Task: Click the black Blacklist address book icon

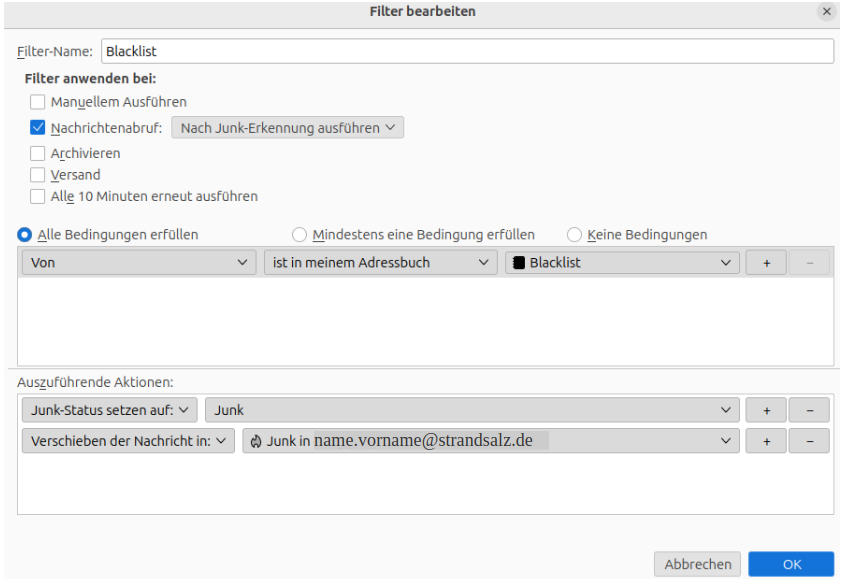Action: (x=518, y=263)
